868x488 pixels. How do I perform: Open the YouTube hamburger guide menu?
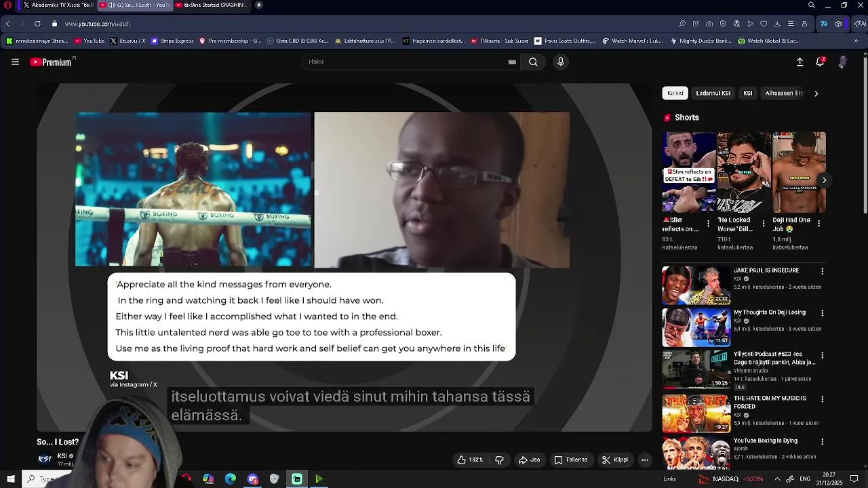15,62
